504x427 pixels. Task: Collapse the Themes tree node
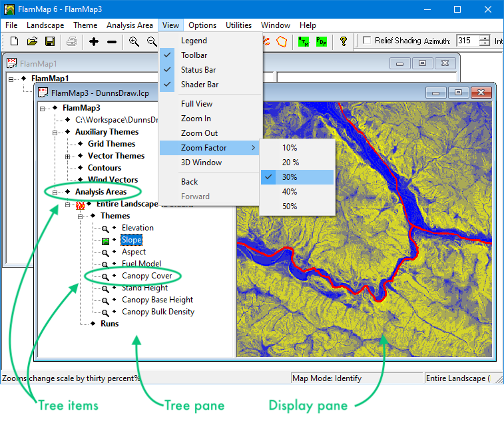coord(80,216)
